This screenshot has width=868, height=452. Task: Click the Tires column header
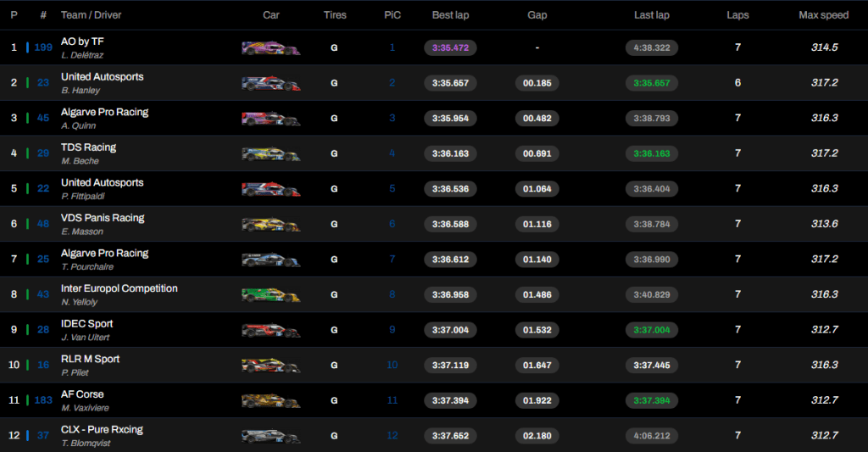pyautogui.click(x=335, y=15)
